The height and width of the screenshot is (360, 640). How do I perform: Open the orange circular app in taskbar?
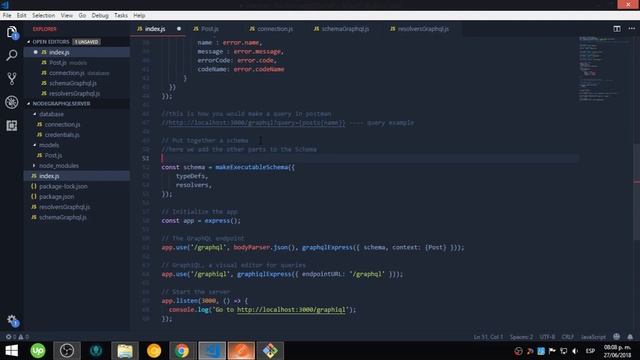point(154,351)
